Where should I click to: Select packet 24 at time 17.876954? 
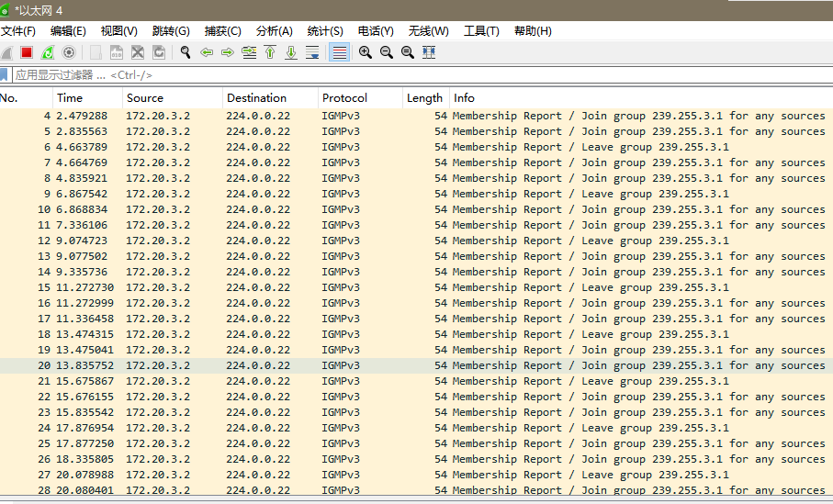(x=417, y=428)
